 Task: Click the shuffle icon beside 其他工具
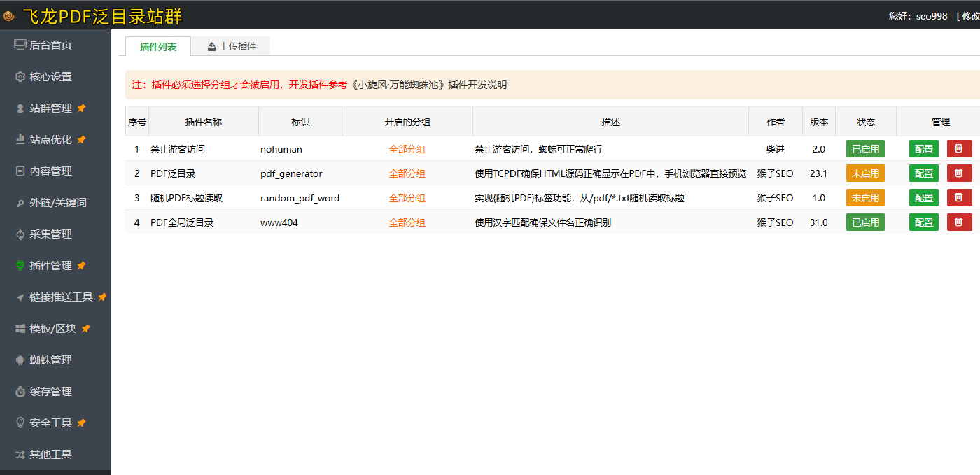coord(20,454)
